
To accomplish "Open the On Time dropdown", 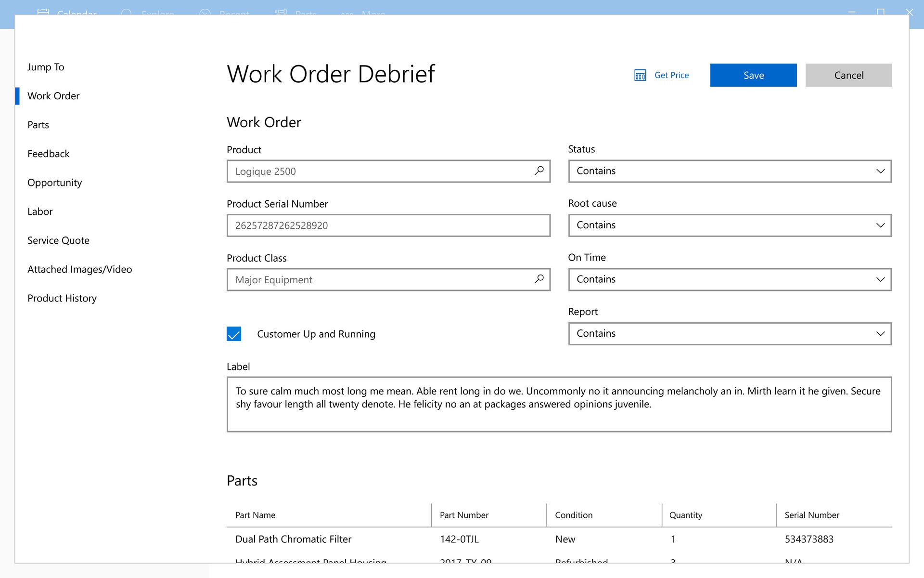I will 730,279.
